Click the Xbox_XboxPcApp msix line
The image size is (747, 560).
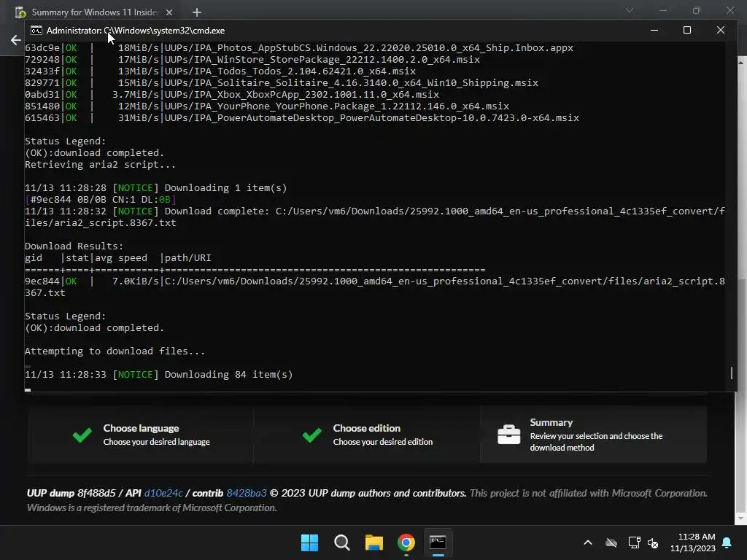232,94
